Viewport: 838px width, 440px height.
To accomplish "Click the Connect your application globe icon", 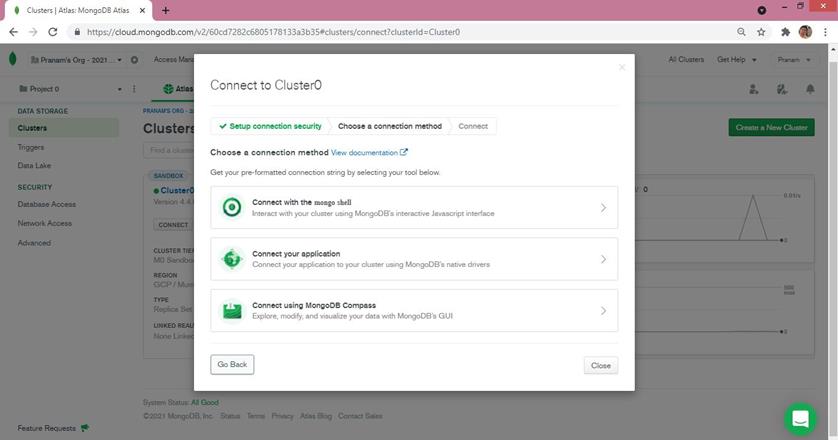I will (232, 259).
